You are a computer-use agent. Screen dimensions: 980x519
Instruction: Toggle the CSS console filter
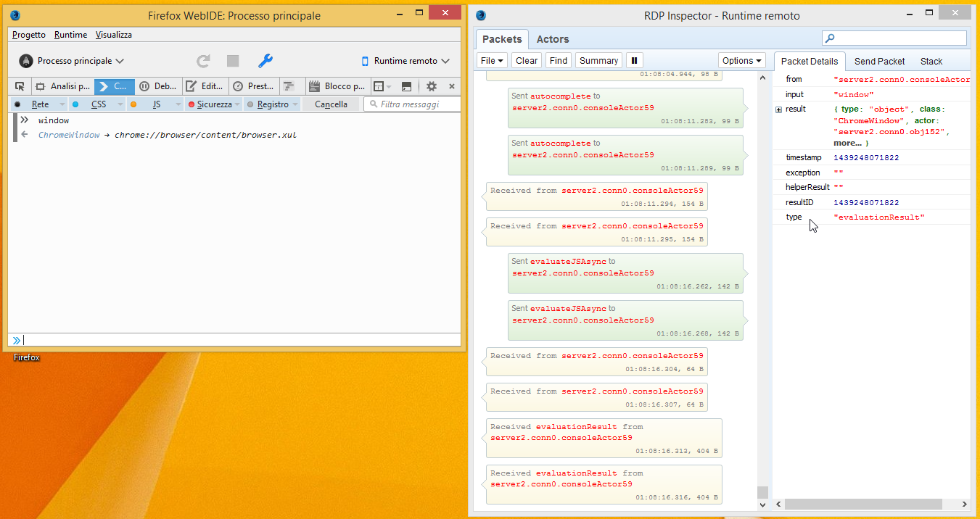[91, 104]
